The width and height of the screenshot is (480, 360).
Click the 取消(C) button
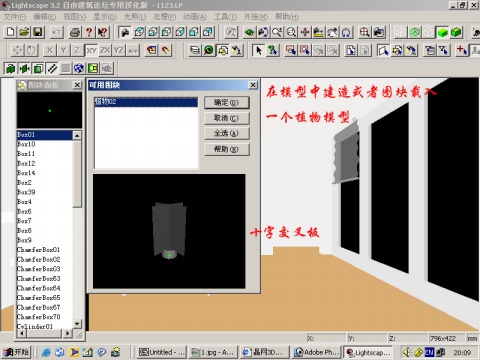(x=226, y=118)
